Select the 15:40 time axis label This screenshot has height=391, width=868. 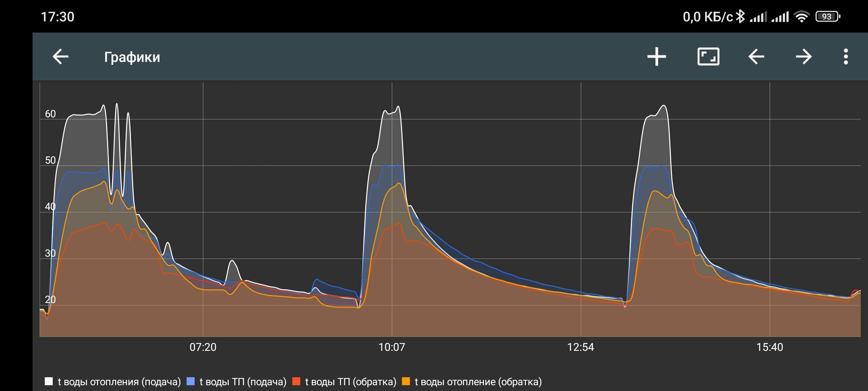tap(770, 347)
